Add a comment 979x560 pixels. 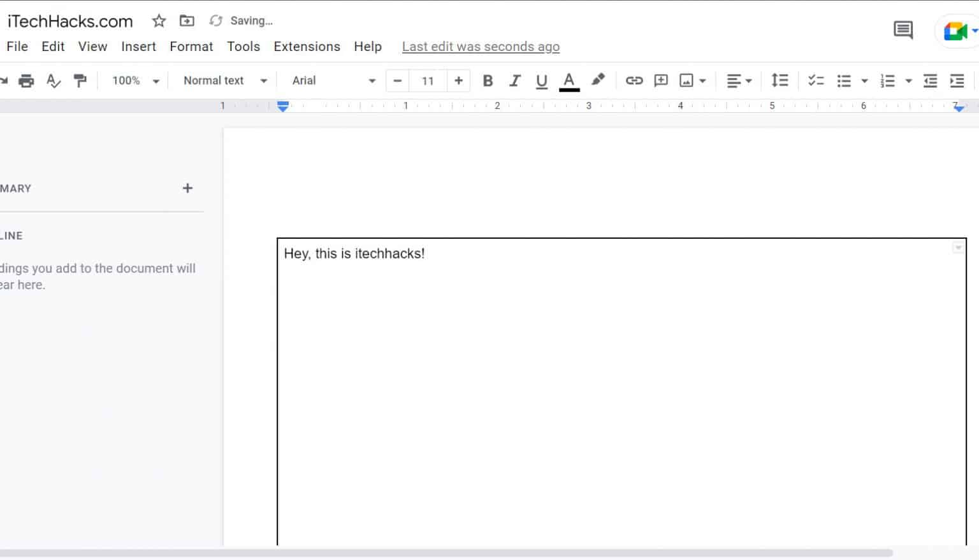pyautogui.click(x=660, y=80)
